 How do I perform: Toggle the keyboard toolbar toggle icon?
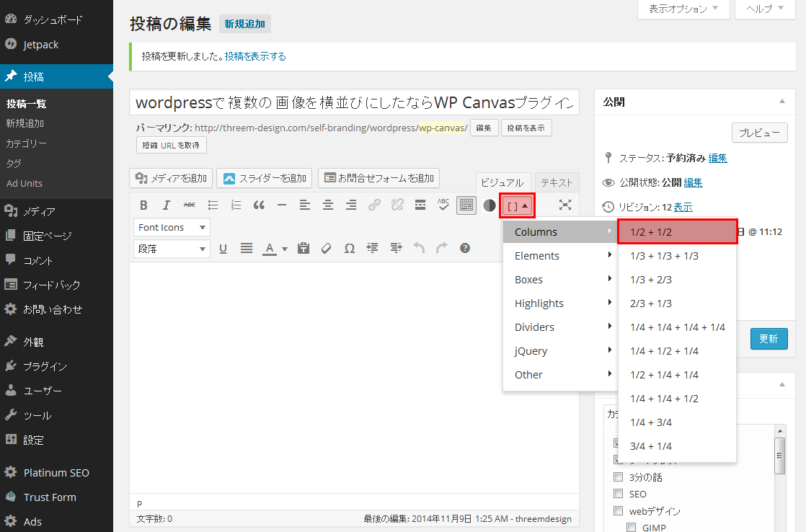(466, 205)
